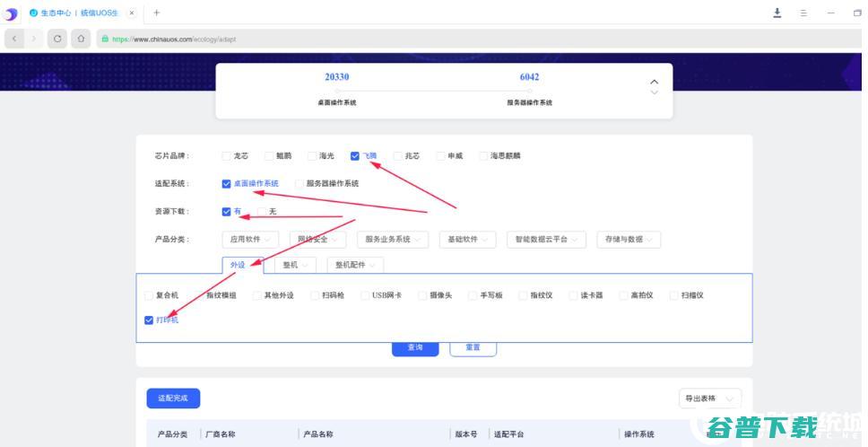Check the 海思麒麟 chip brand checkbox

coord(483,156)
